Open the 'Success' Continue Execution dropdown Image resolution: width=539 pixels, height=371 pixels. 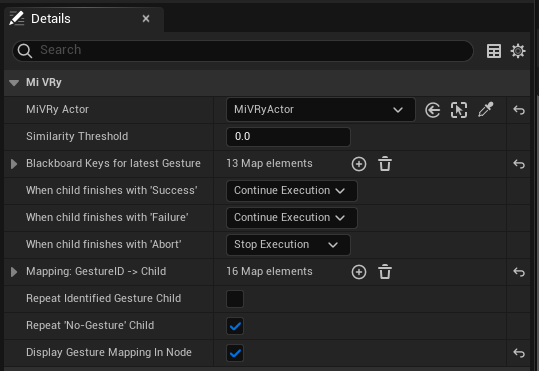coord(292,191)
